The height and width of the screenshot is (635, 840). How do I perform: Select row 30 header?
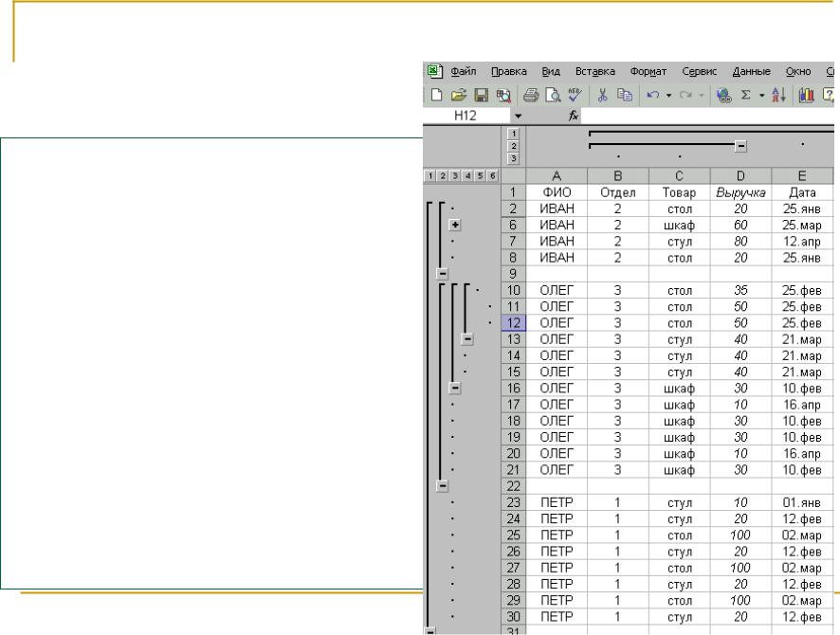click(x=514, y=617)
